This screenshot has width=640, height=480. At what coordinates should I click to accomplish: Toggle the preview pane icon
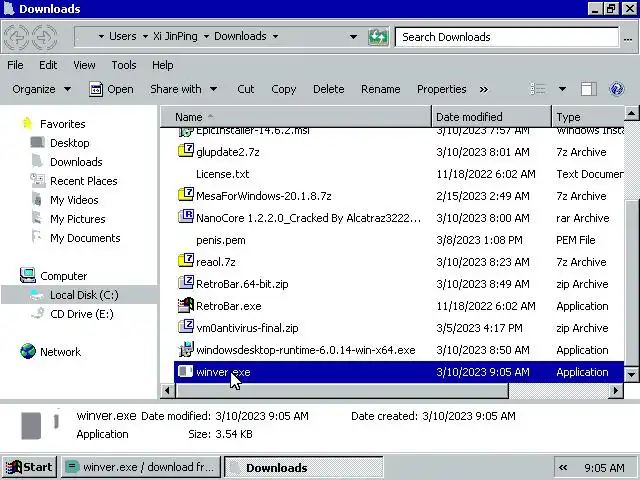(589, 89)
